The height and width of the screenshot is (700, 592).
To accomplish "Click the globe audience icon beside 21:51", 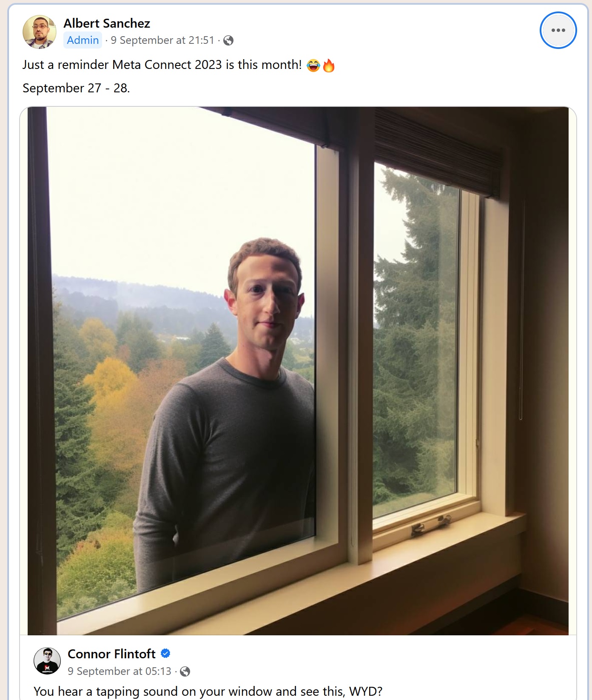I will click(x=228, y=40).
